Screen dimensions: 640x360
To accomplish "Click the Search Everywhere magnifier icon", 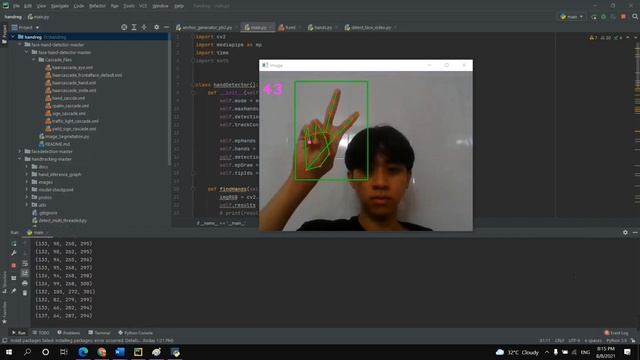I will tap(635, 17).
